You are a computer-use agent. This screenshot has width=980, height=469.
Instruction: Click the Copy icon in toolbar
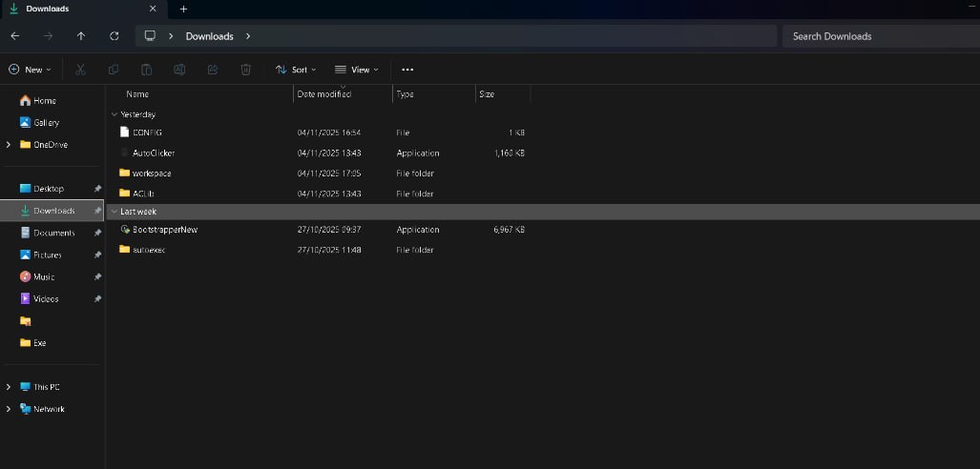[114, 70]
